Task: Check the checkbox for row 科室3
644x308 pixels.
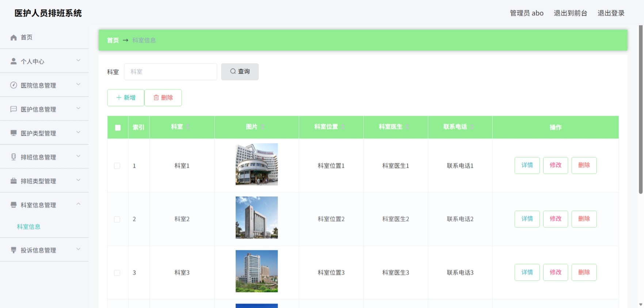Action: (117, 273)
